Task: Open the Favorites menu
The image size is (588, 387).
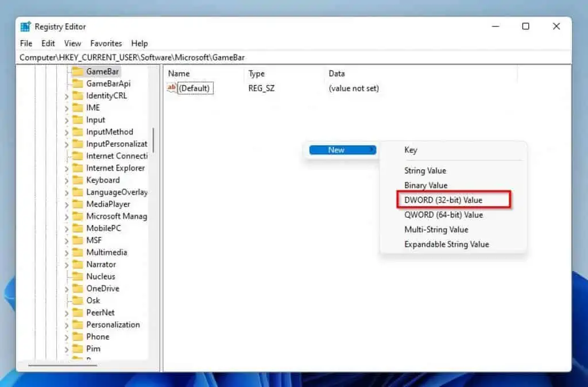Action: point(106,43)
